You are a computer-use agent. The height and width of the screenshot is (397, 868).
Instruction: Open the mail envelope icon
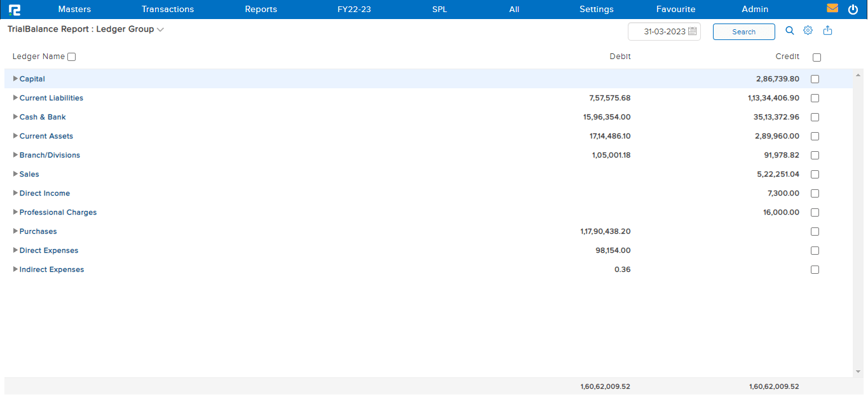(832, 9)
